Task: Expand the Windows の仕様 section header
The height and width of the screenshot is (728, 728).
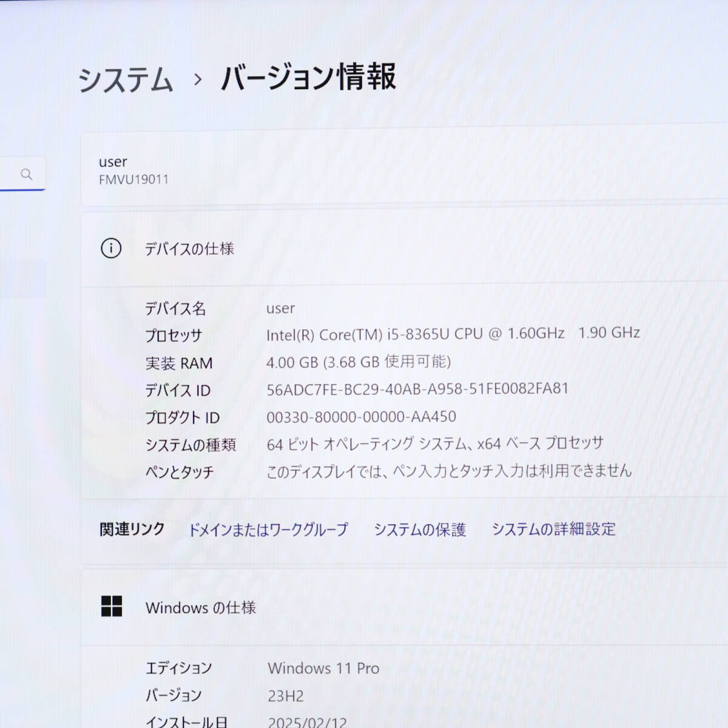Action: pos(404,607)
